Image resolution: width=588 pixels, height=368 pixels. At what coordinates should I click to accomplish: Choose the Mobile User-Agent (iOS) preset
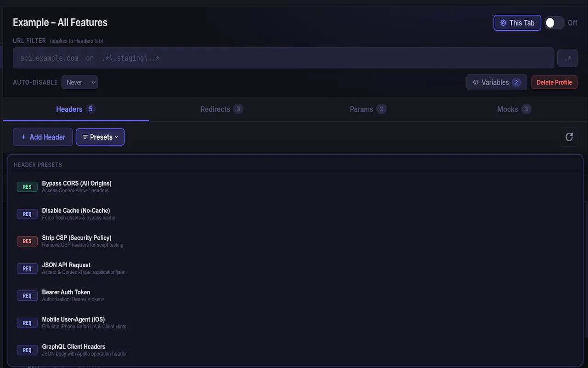[295, 322]
